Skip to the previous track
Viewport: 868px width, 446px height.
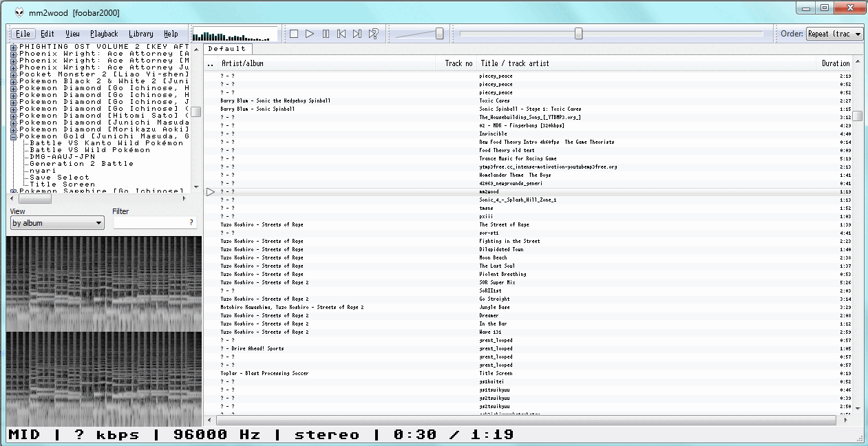pos(341,33)
